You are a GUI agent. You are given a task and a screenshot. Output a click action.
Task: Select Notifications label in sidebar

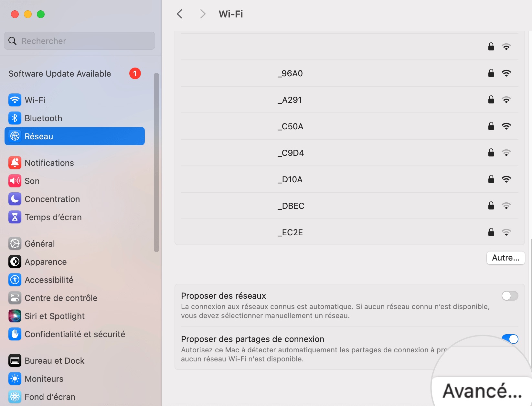point(49,163)
